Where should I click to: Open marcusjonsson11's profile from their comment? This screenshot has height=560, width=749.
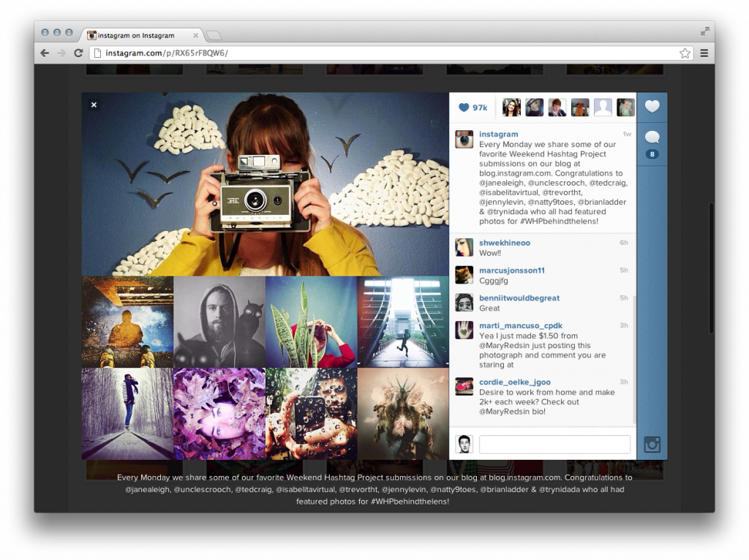(x=511, y=270)
